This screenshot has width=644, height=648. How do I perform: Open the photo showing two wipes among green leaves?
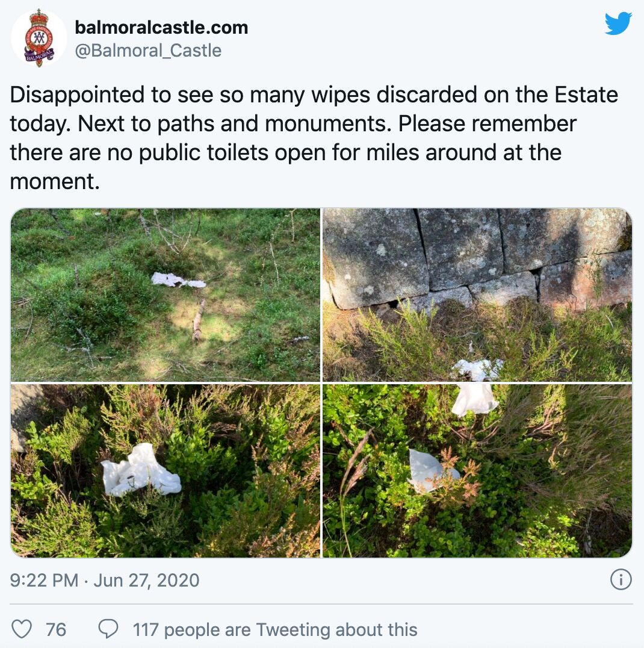point(477,471)
